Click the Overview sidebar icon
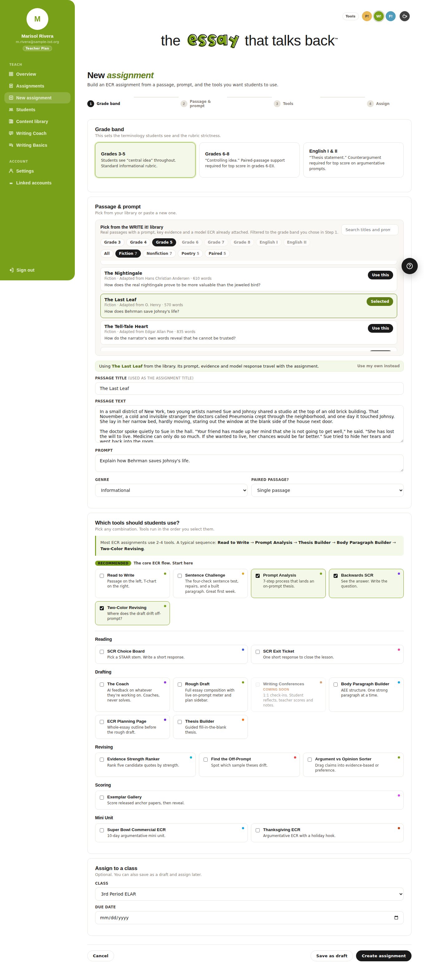Screen dimensions: 424x980 pyautogui.click(x=11, y=74)
